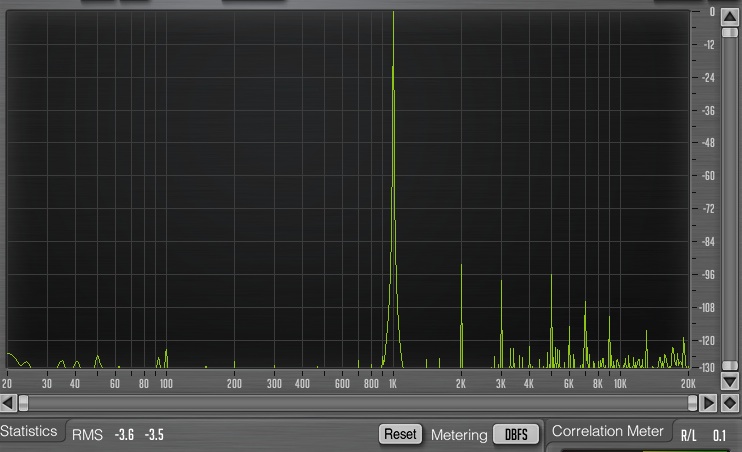Click the R/L correlation value 0.1

pos(719,435)
